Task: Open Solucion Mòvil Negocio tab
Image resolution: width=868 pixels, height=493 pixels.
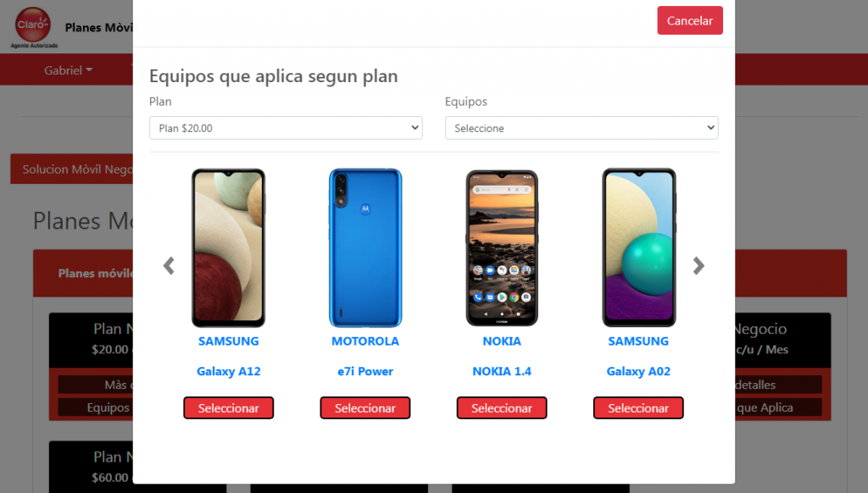Action: (x=72, y=169)
